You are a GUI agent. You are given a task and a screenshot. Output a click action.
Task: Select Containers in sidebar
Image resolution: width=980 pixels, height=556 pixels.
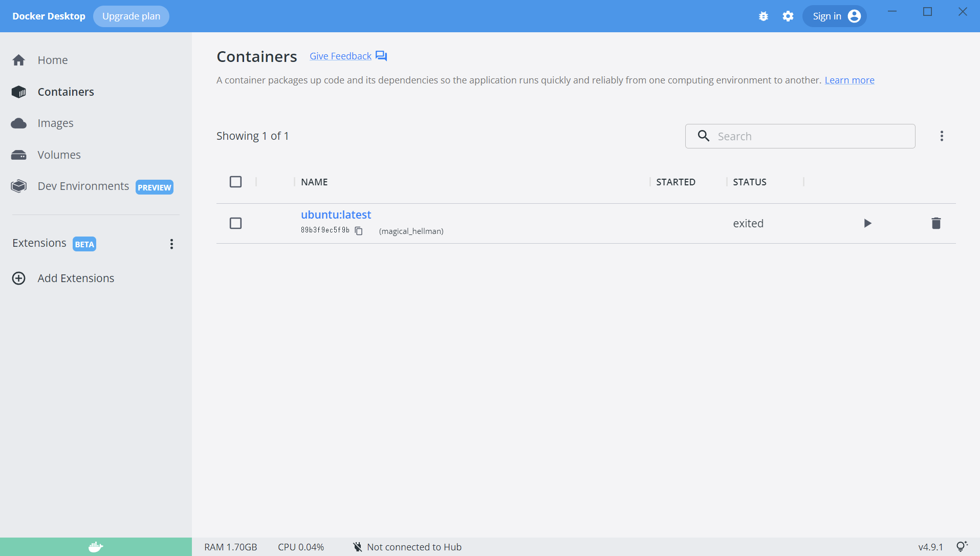coord(66,92)
